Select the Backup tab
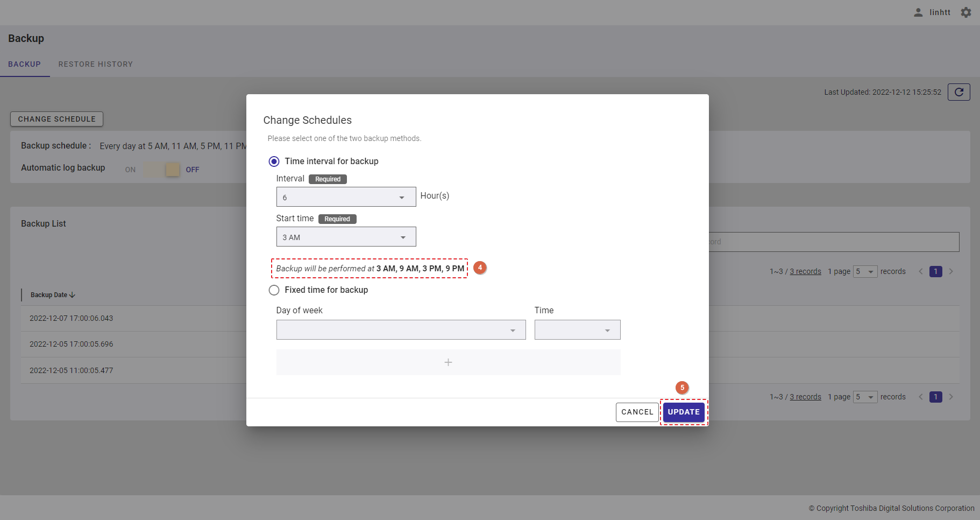The width and height of the screenshot is (980, 520). coord(24,64)
